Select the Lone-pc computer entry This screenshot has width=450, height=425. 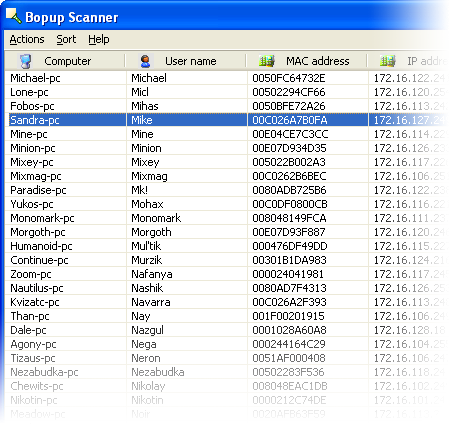point(29,92)
